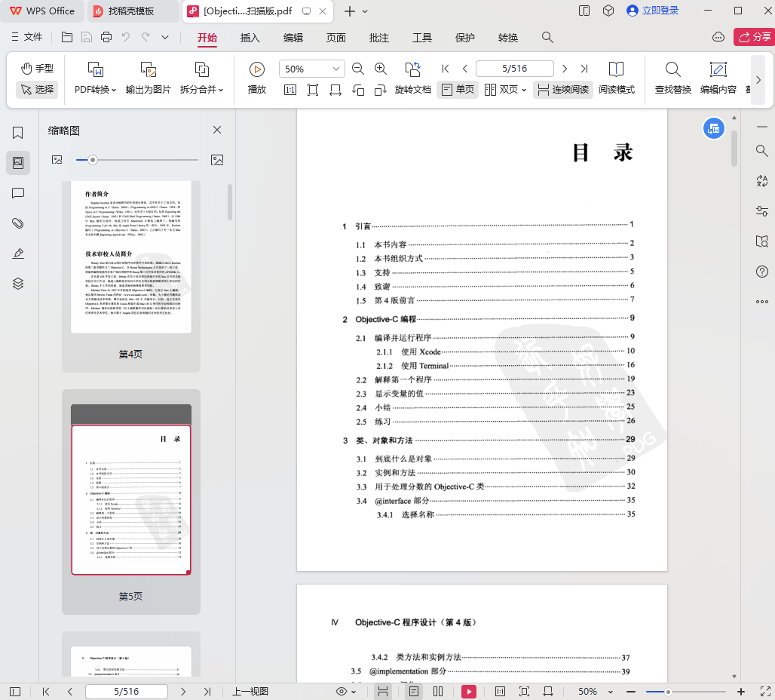Image resolution: width=775 pixels, height=700 pixels.
Task: Enable 单页 single page view
Action: (458, 89)
